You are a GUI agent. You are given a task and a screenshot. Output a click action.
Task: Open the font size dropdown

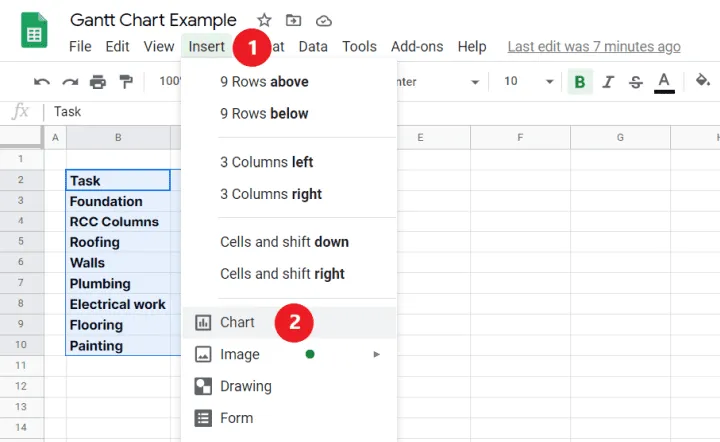coord(549,82)
